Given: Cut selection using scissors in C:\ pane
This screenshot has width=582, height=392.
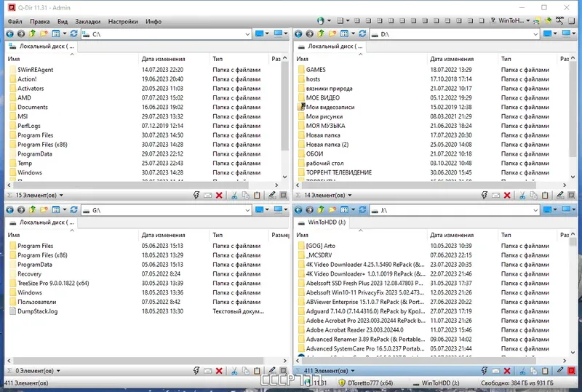Looking at the screenshot, I should coord(234,195).
